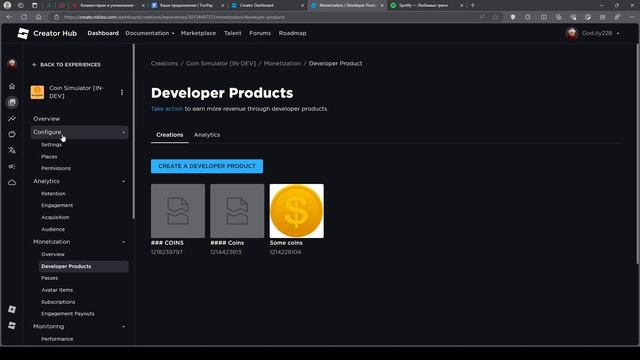Open the megaphone Advertising icon in left rail
Screen dimensions: 640x360
(x=12, y=167)
